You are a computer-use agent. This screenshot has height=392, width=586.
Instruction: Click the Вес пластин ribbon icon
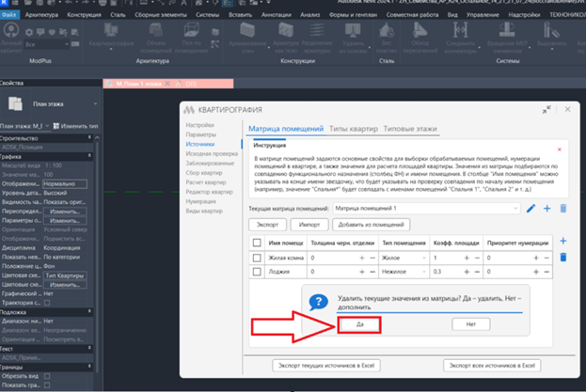click(x=387, y=30)
